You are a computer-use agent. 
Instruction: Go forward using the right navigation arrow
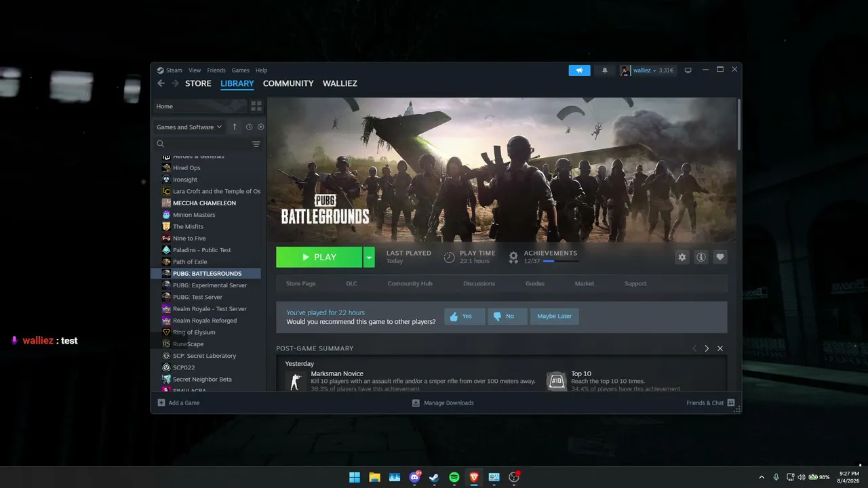pyautogui.click(x=175, y=83)
